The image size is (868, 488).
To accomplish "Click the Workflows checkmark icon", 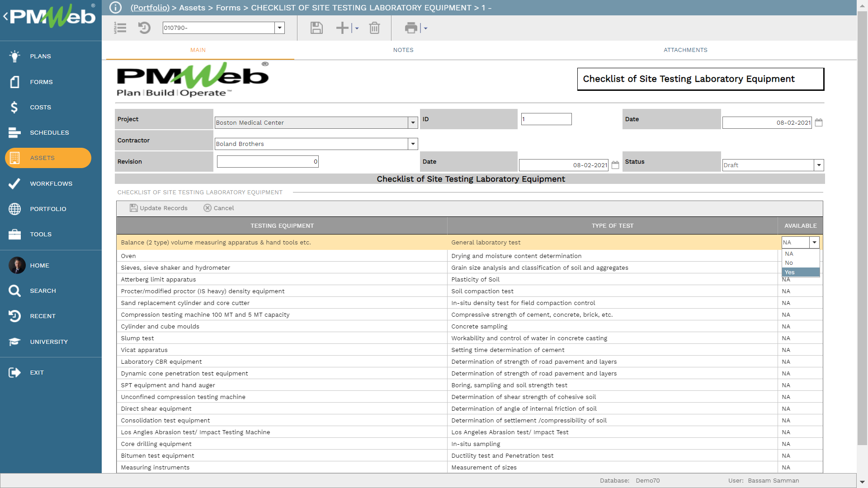I will point(14,183).
